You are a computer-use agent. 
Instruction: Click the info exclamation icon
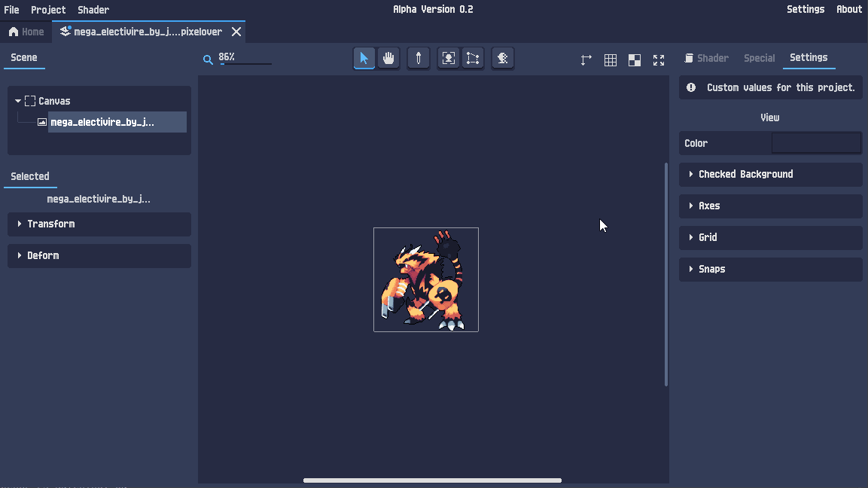691,87
